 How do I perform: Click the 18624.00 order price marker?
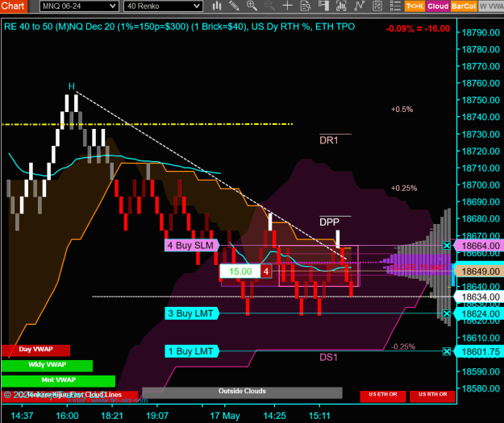[479, 313]
